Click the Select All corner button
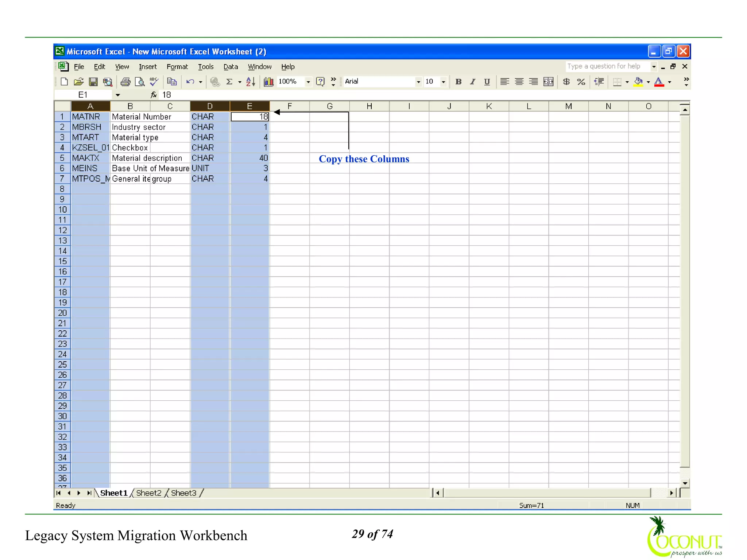The width and height of the screenshot is (747, 560). (x=62, y=106)
